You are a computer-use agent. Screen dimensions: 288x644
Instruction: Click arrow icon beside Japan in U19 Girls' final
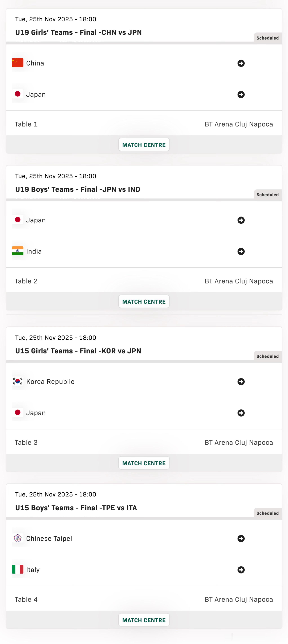pos(241,95)
